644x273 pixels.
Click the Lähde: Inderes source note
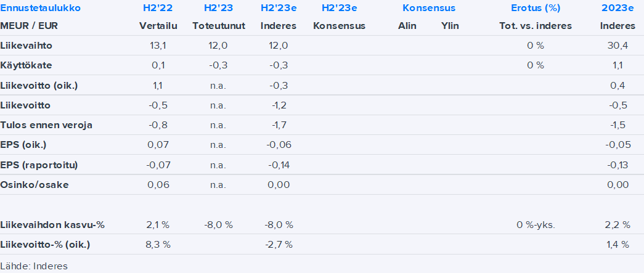click(34, 266)
